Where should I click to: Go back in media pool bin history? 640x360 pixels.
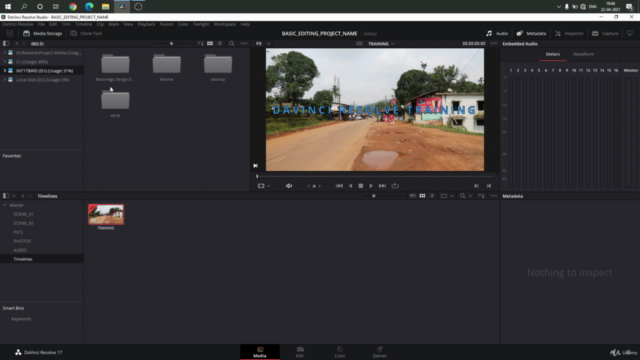[x=23, y=196]
